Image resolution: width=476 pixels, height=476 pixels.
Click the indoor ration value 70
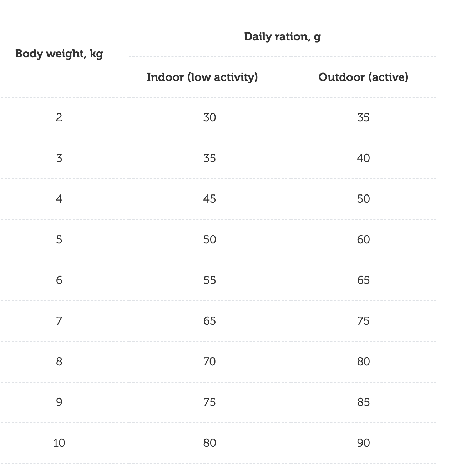tap(209, 361)
